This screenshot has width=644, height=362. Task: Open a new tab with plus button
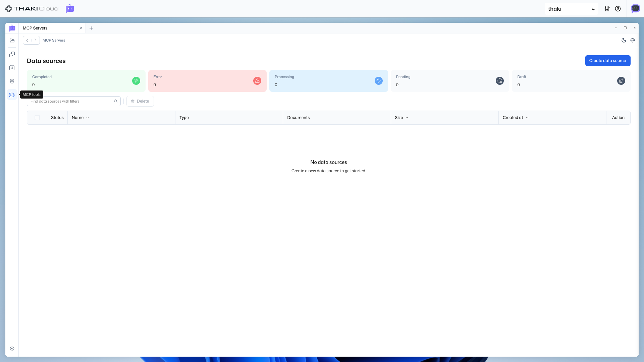[91, 28]
